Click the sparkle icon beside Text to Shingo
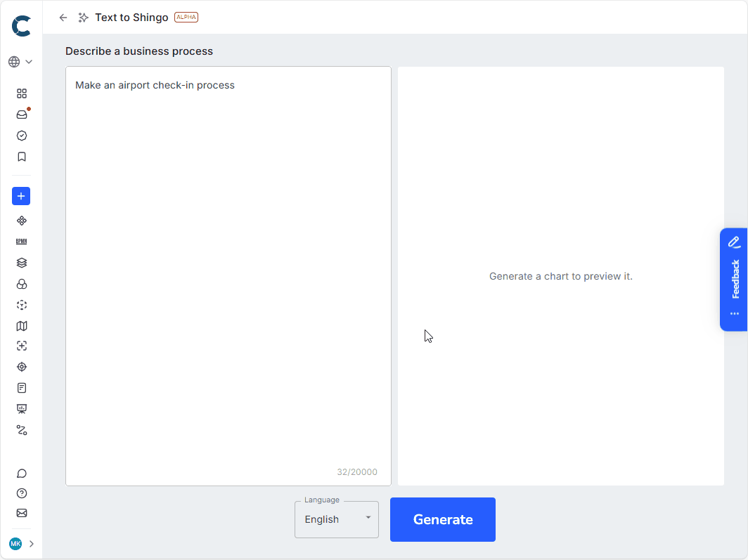Viewport: 748px width, 560px height. click(82, 17)
